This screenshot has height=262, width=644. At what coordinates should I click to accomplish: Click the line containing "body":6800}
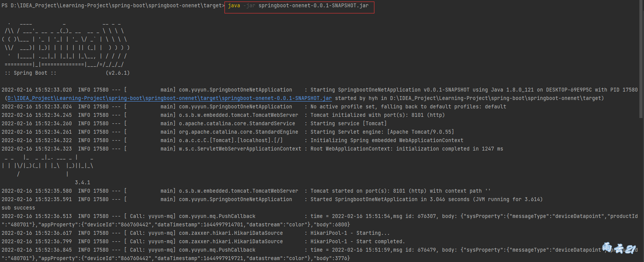click(176, 224)
